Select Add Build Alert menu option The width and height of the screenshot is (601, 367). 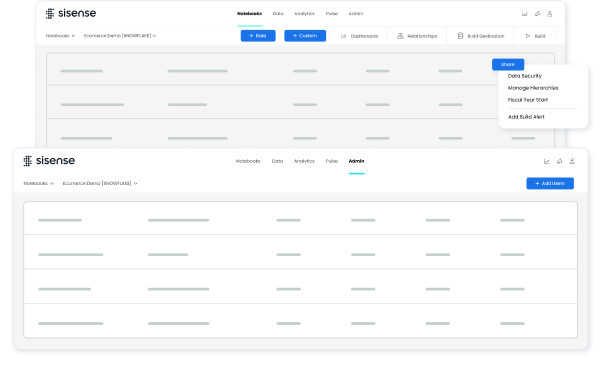(526, 117)
